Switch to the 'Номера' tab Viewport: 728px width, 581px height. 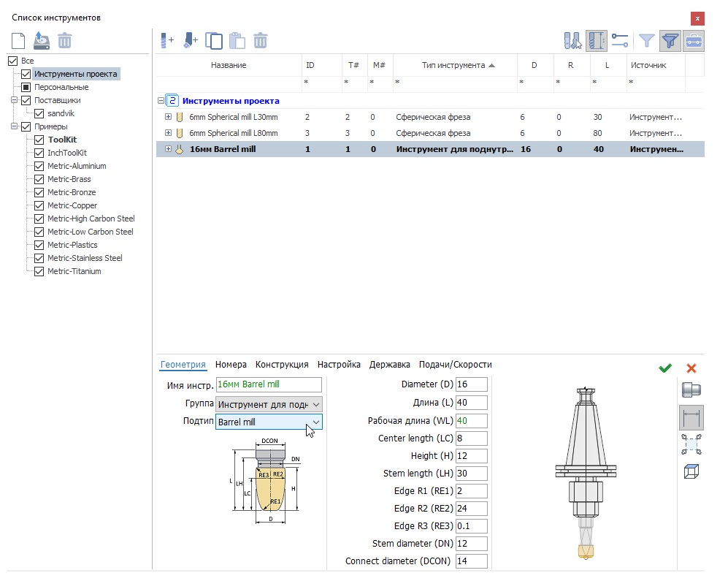(231, 365)
